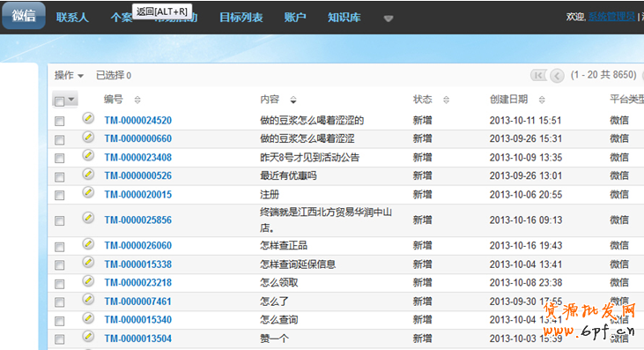Click the previous page arrow icon
The width and height of the screenshot is (644, 350).
(557, 76)
